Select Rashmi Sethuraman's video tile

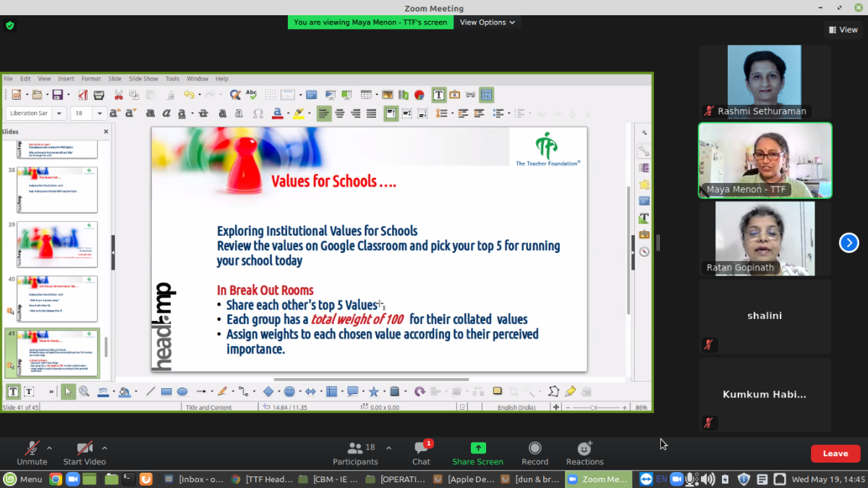[765, 81]
